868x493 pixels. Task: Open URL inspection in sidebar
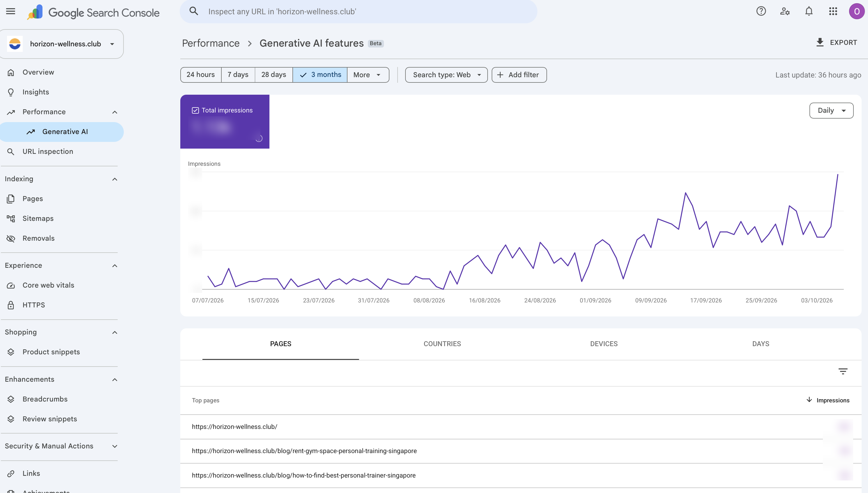[48, 151]
